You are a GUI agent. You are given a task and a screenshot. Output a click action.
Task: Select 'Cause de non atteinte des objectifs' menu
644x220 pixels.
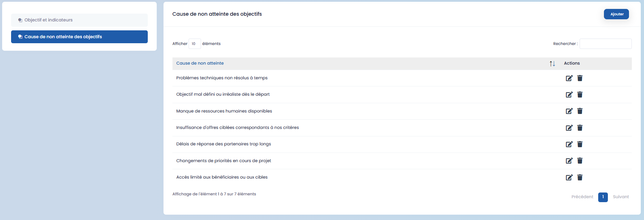click(79, 37)
